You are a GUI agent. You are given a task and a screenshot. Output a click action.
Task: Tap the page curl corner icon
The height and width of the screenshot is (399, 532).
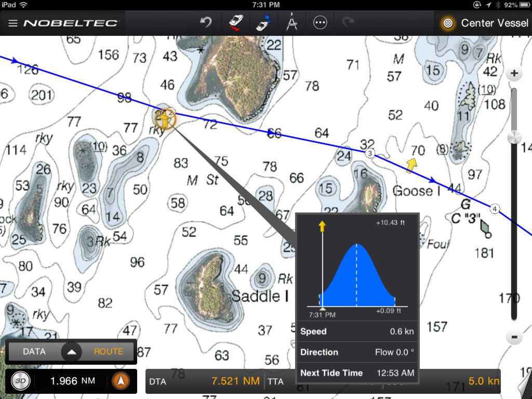[525, 385]
